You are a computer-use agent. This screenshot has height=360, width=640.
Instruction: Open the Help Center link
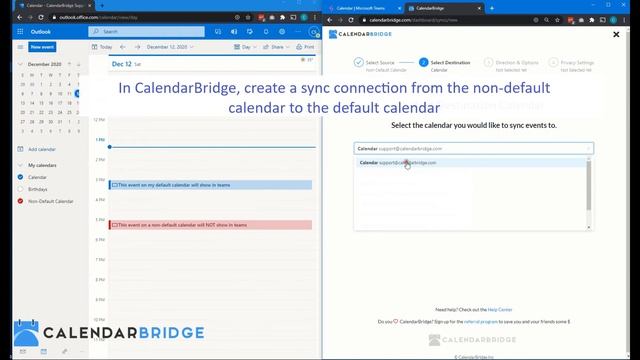(x=500, y=310)
